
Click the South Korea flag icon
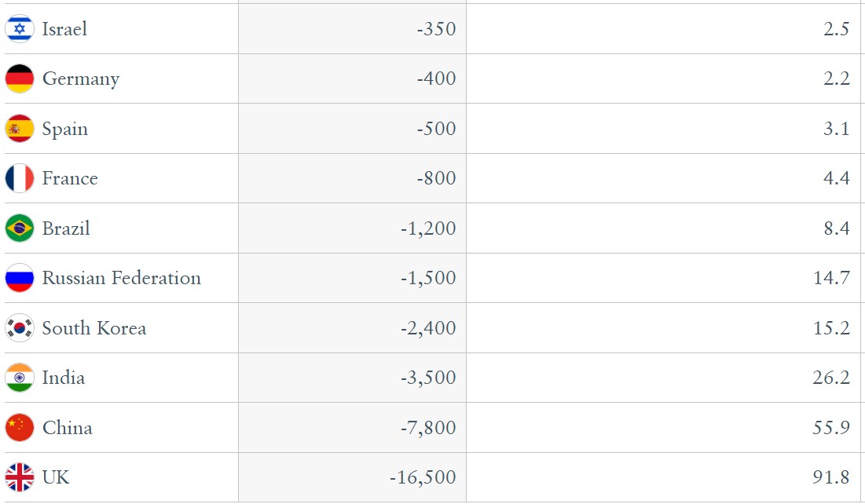tap(20, 328)
